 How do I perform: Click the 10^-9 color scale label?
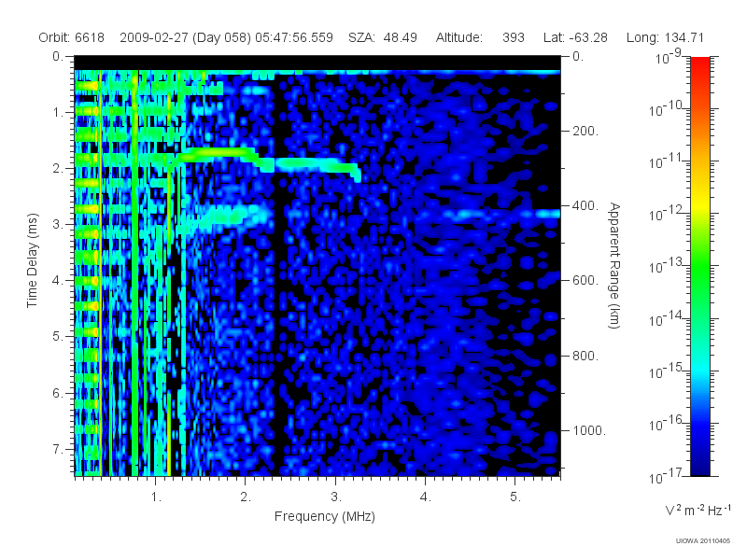point(669,57)
